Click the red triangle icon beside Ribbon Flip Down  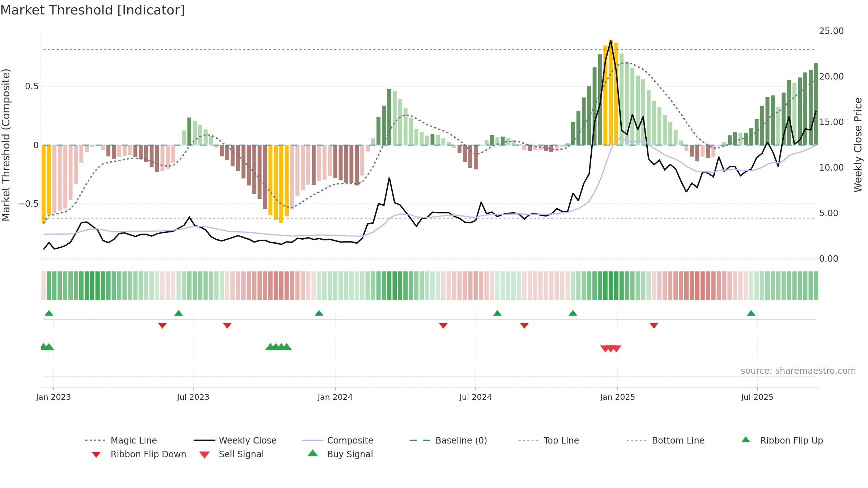96,455
